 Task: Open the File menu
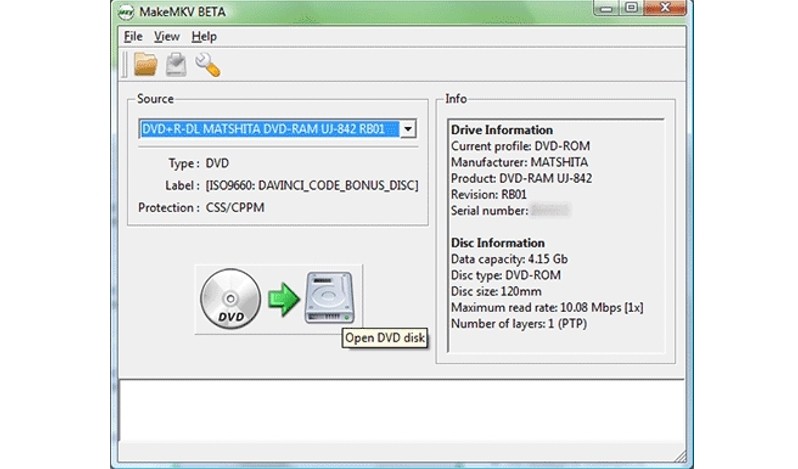(133, 37)
